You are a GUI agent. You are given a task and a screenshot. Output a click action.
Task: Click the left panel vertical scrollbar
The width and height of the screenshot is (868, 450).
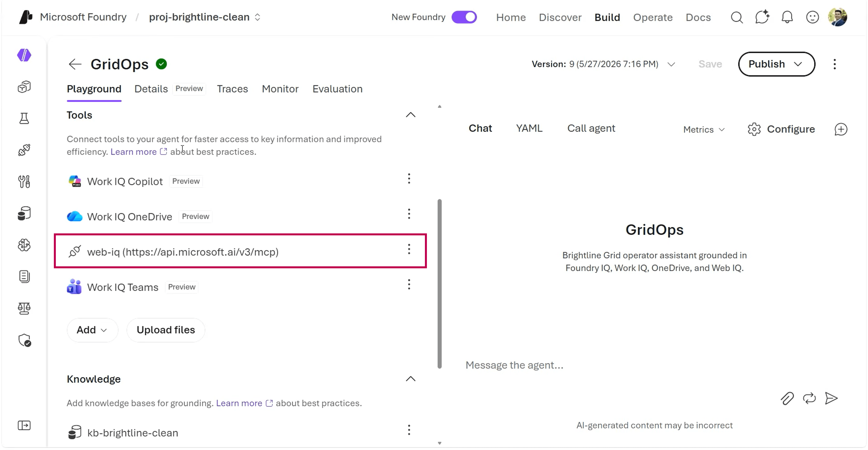pyautogui.click(x=439, y=283)
